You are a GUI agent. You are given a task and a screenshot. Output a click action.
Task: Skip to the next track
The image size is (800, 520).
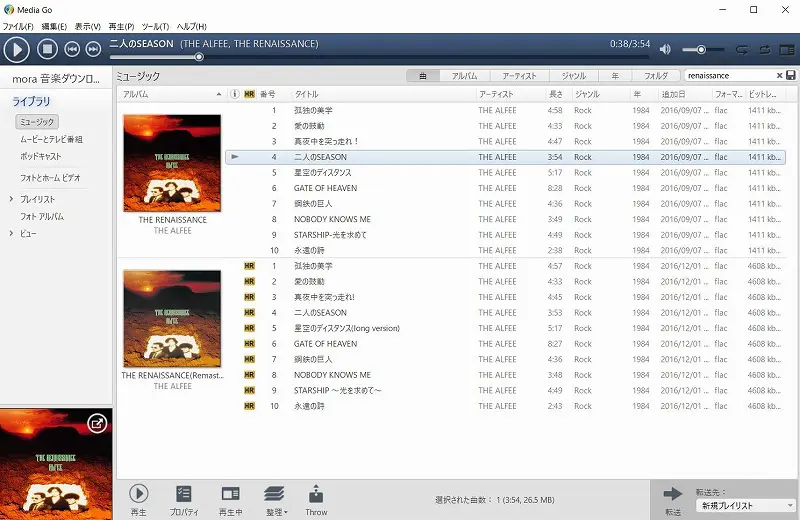pos(93,49)
